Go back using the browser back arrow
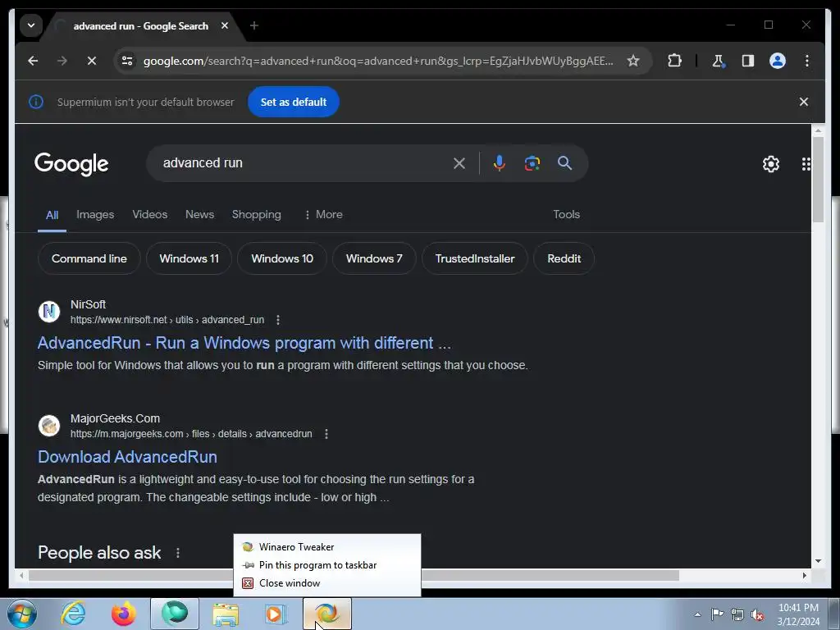Image resolution: width=840 pixels, height=630 pixels. (x=33, y=61)
